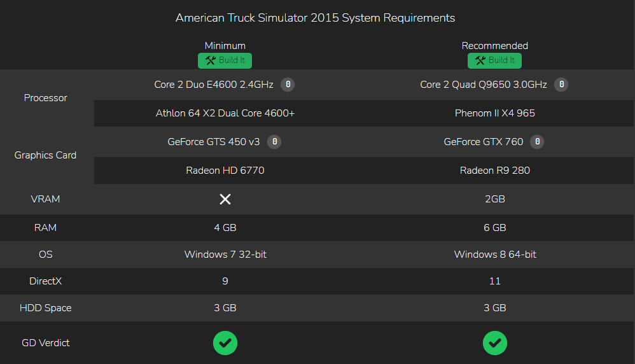Click the GD Verdict row label
The width and height of the screenshot is (635, 364).
[45, 343]
